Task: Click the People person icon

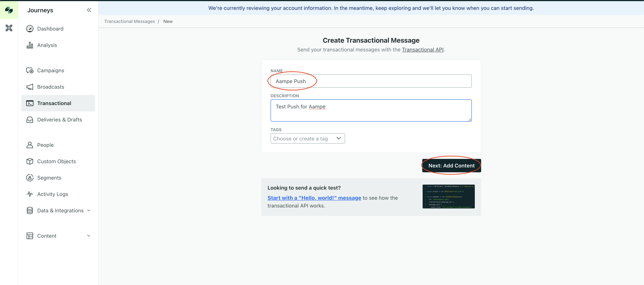Action: click(x=30, y=145)
